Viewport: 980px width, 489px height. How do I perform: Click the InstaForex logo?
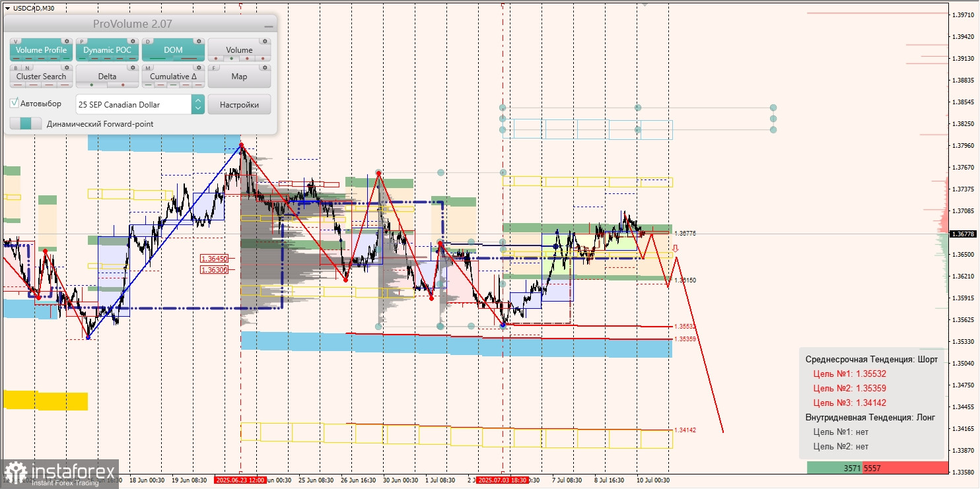click(59, 474)
